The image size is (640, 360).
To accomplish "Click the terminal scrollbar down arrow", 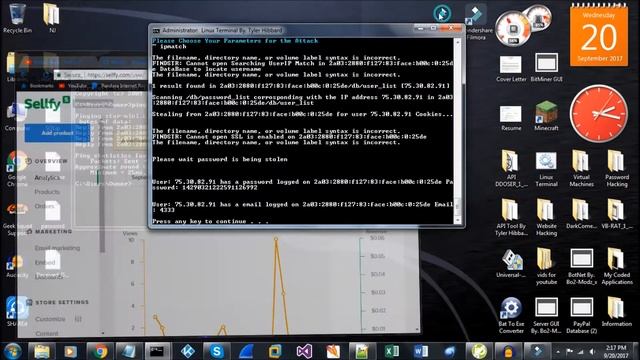I will click(458, 220).
